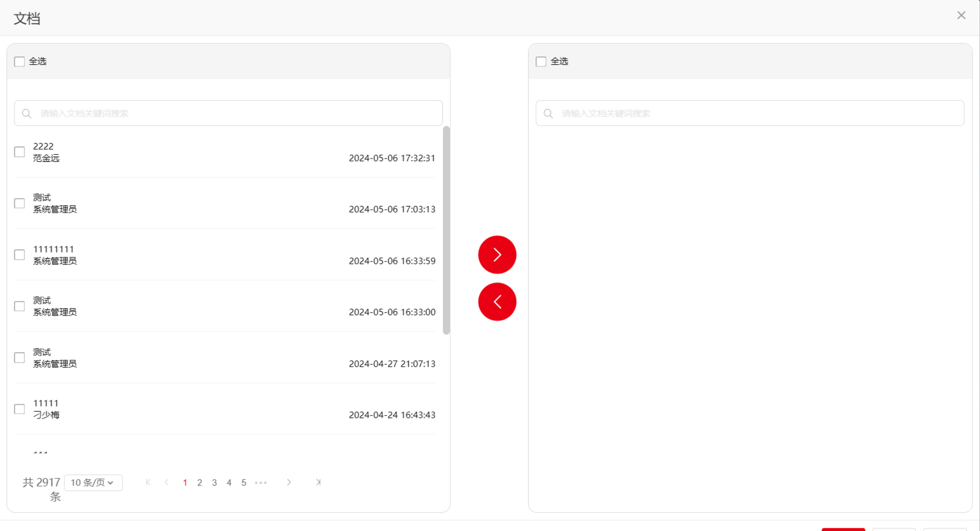Go to page 5

pos(244,483)
